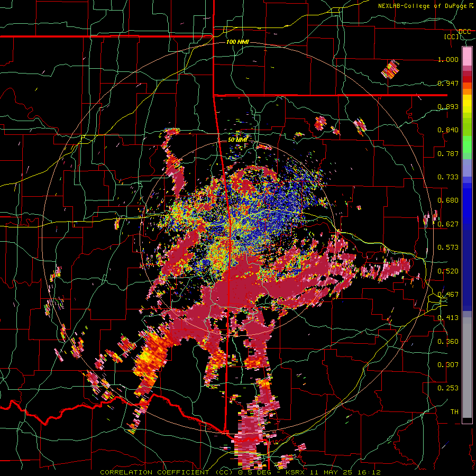Select the 1.000 scale value
The height and width of the screenshot is (476, 476).
[x=448, y=59]
